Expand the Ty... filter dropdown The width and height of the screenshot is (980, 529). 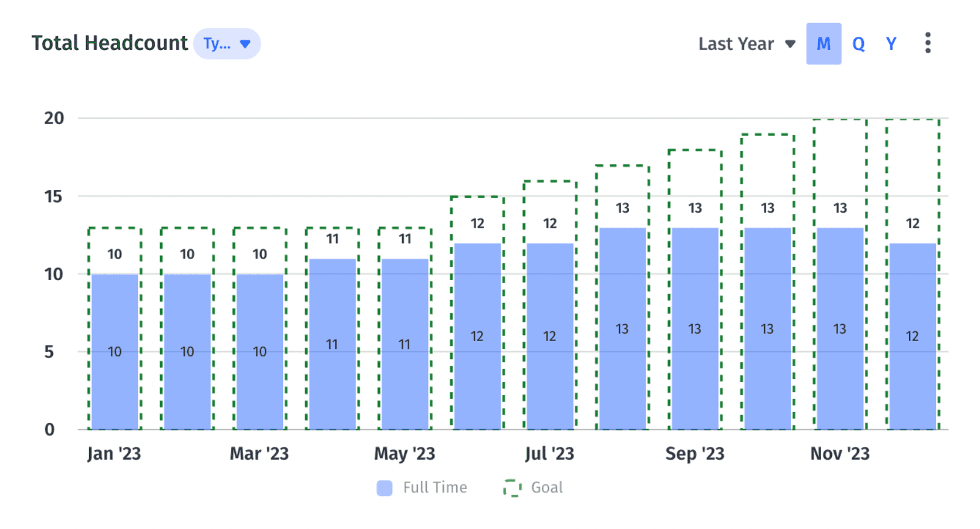click(x=227, y=43)
